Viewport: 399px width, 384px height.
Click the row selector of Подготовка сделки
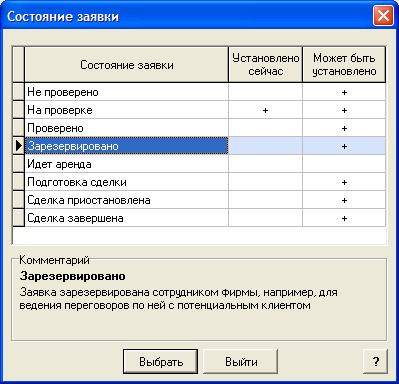19,182
